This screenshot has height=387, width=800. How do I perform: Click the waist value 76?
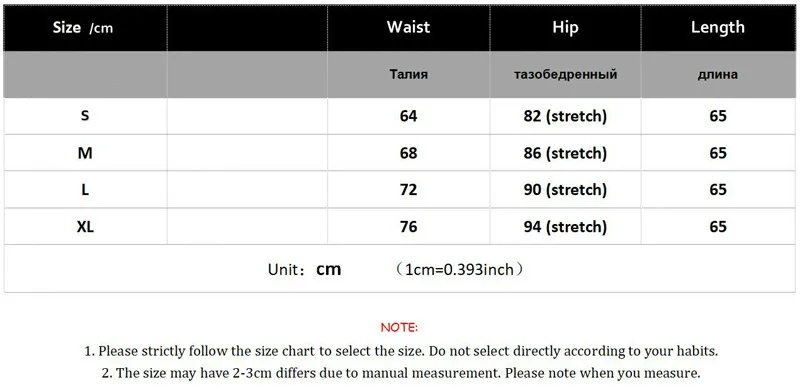pyautogui.click(x=408, y=226)
